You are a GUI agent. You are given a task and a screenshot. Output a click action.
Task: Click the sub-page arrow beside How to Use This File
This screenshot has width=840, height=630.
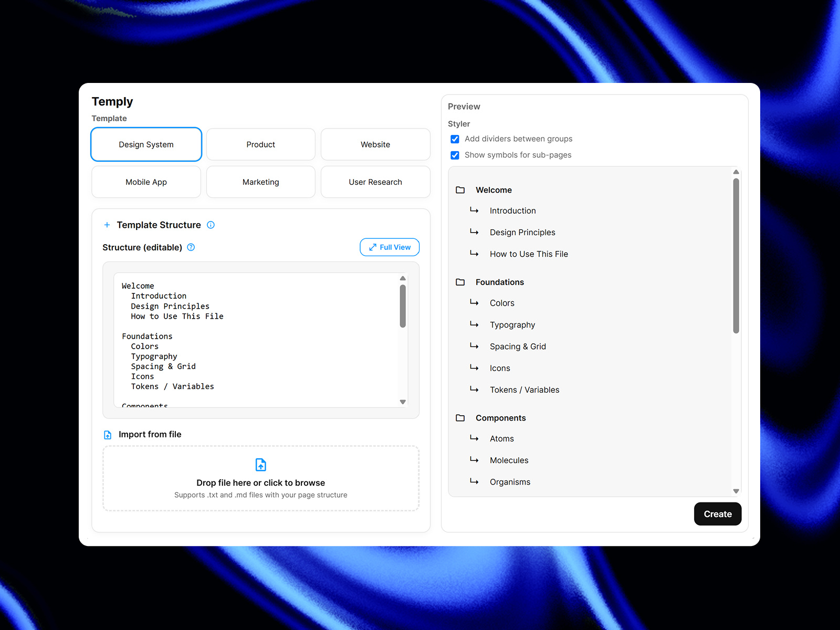474,253
